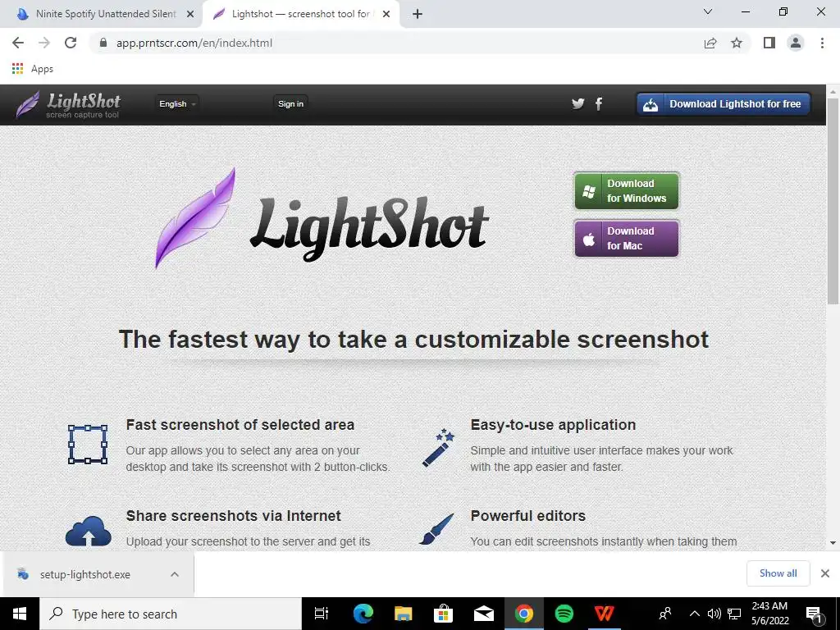Click the cloud upload icon
This screenshot has width=840, height=630.
tap(89, 531)
